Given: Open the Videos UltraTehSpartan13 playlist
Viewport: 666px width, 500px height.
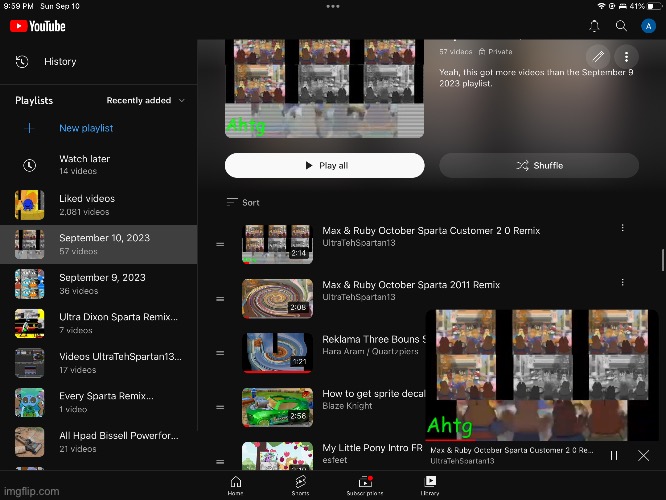Looking at the screenshot, I should point(99,363).
